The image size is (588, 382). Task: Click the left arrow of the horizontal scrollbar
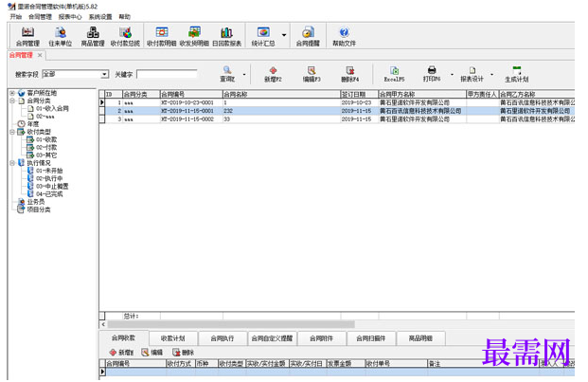pyautogui.click(x=103, y=324)
